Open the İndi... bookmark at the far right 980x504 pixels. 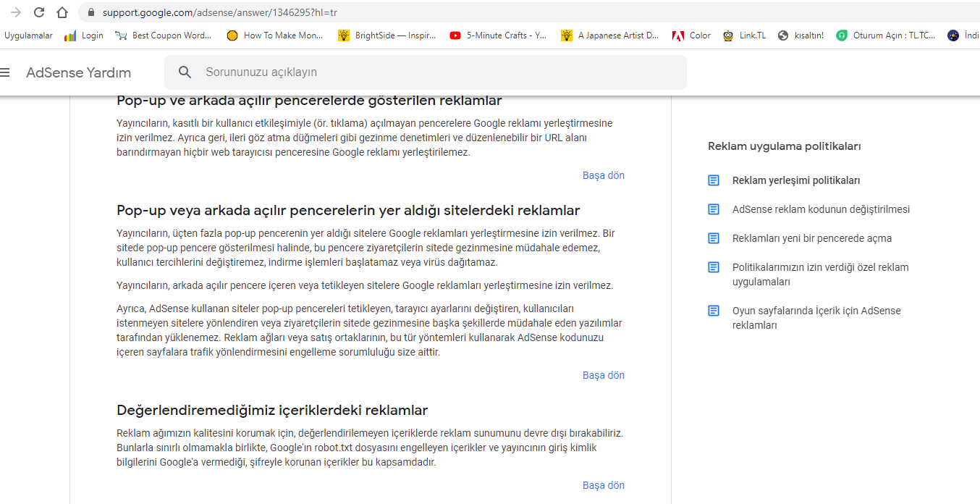pos(963,35)
